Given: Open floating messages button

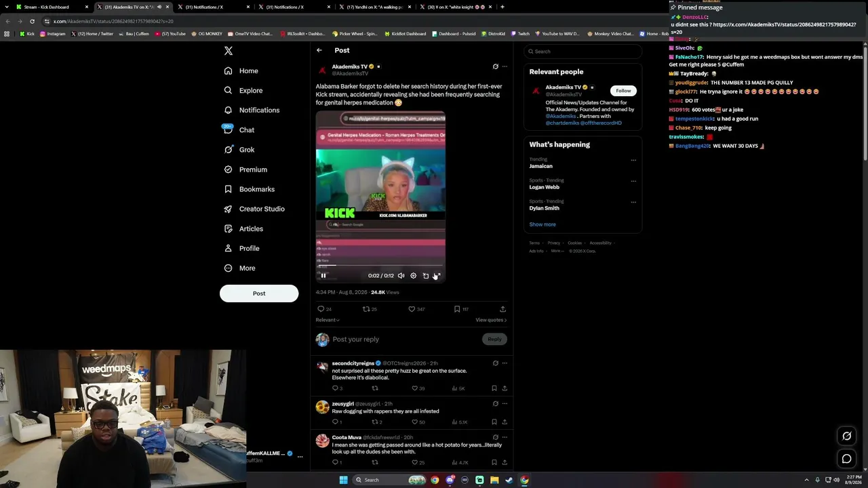Looking at the screenshot, I should (847, 459).
